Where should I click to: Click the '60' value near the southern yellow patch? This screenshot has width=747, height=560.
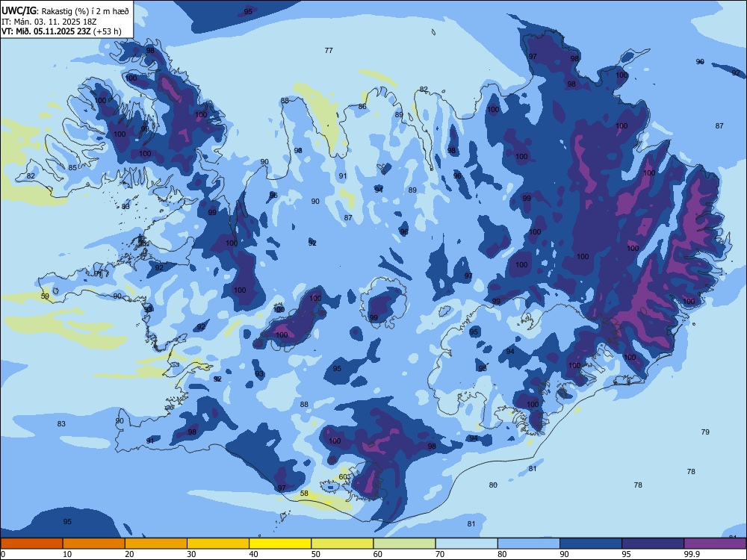pyautogui.click(x=343, y=476)
